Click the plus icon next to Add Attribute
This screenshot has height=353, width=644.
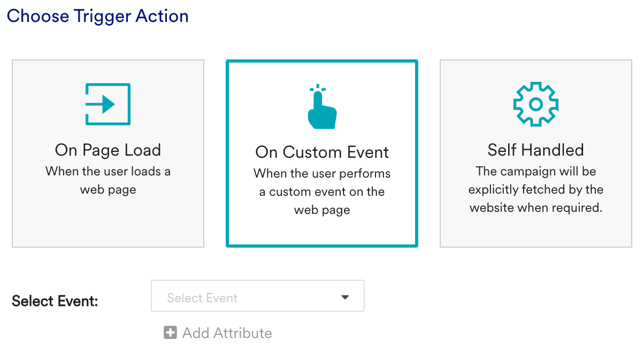[x=170, y=333]
